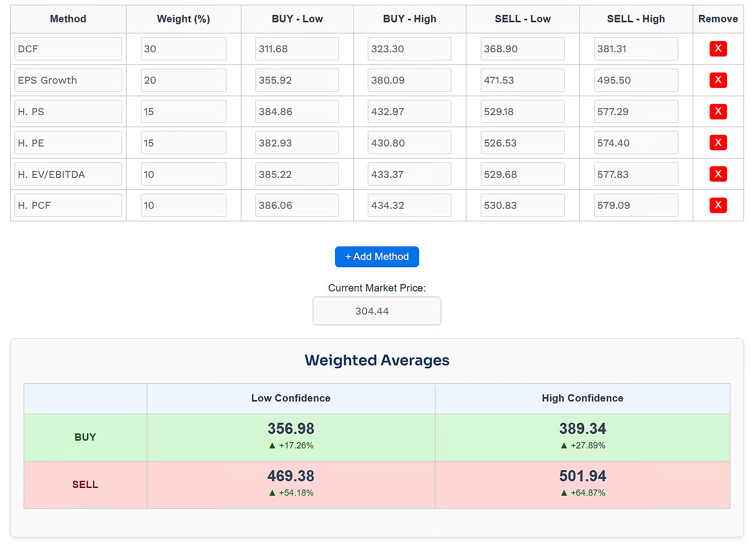
Task: Edit the EPS Growth weight field
Action: 183,80
